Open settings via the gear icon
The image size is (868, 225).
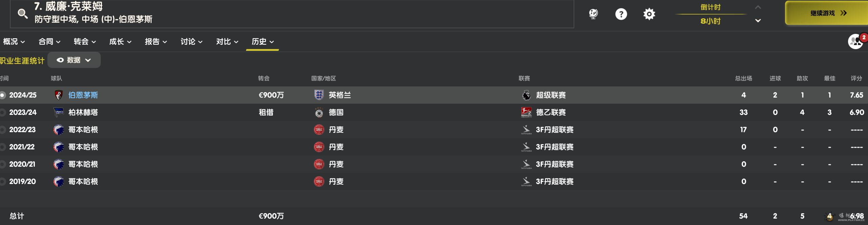click(x=649, y=14)
